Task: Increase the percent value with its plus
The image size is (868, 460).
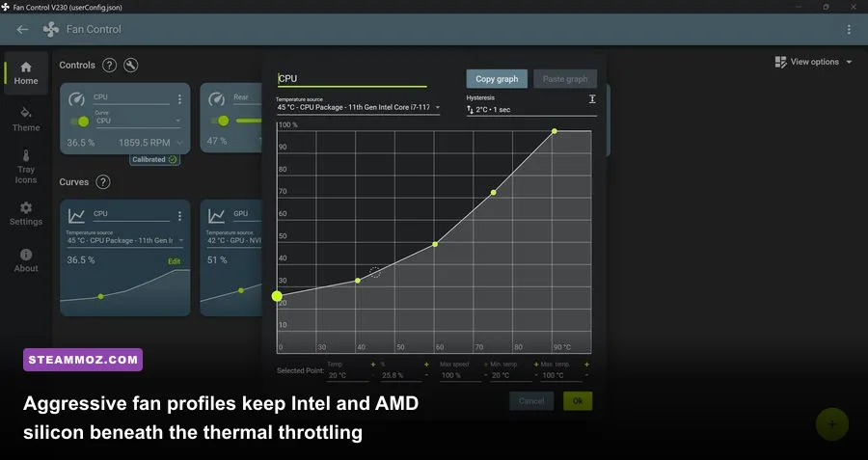Action: (x=426, y=365)
